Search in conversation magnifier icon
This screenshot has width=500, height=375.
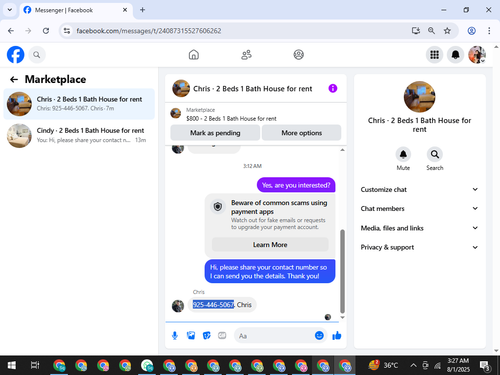point(435,154)
